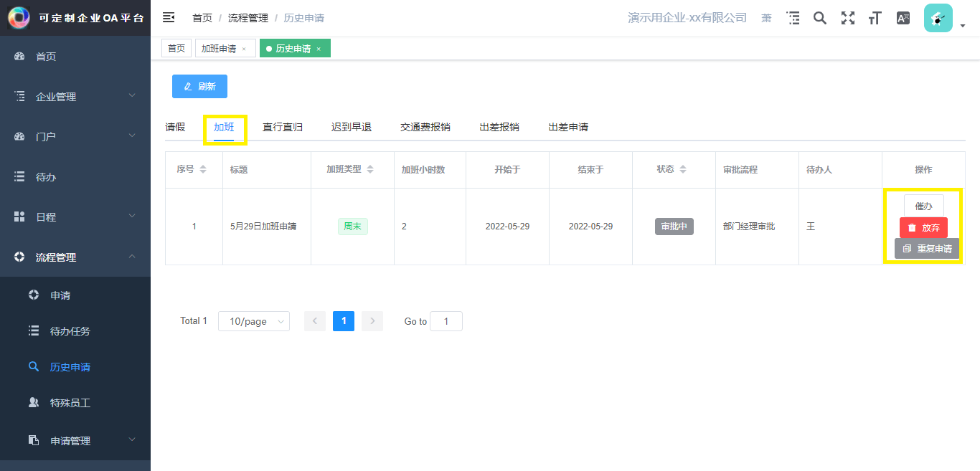
Task: Select 历史申请 in the sidebar
Action: [75, 367]
